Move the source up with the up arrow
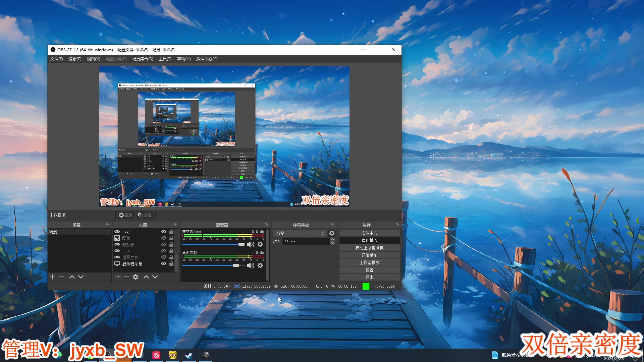Screen dimensions: 644x362 coord(146,277)
